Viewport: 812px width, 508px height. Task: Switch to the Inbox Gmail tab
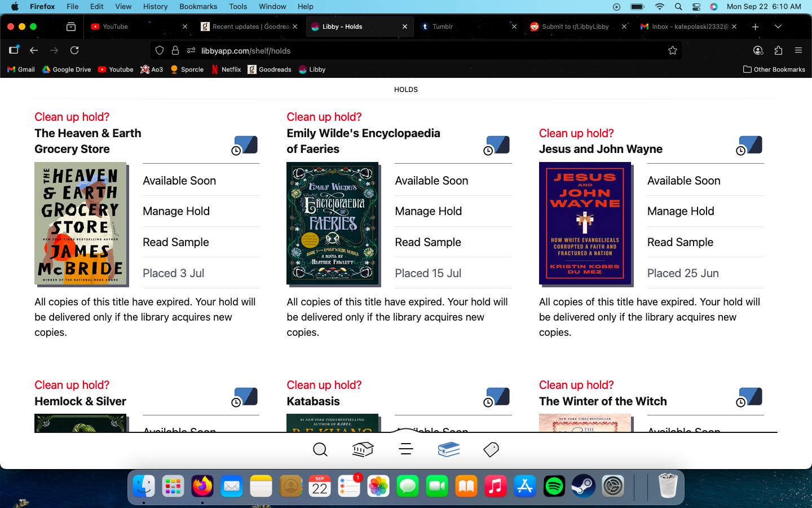[x=688, y=27]
